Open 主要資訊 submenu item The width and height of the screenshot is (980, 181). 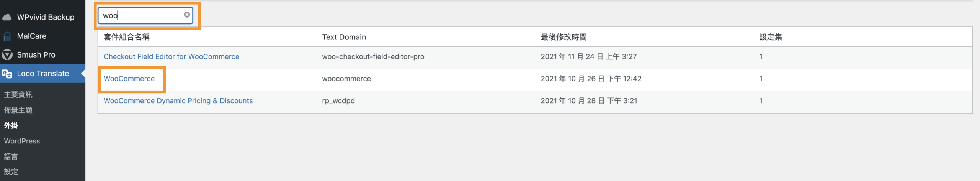(x=18, y=95)
